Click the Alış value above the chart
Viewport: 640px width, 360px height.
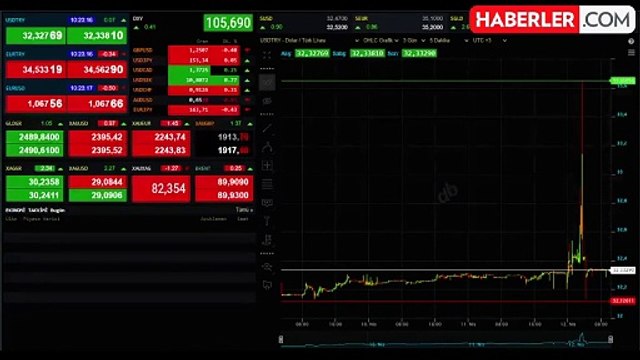(312, 53)
